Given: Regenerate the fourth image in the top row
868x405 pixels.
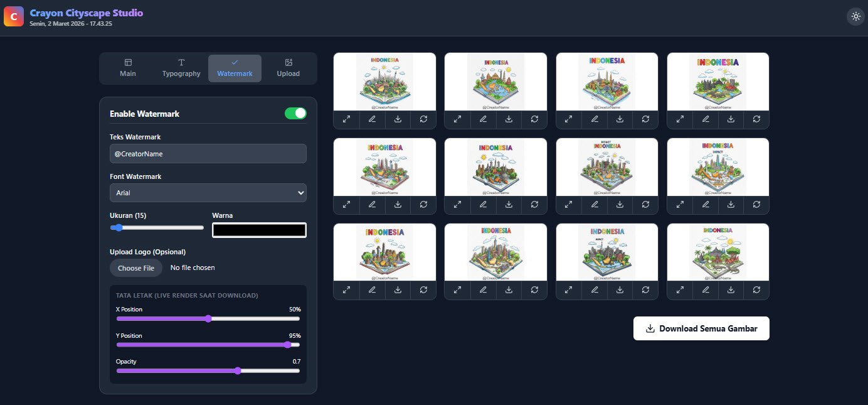Looking at the screenshot, I should (756, 119).
